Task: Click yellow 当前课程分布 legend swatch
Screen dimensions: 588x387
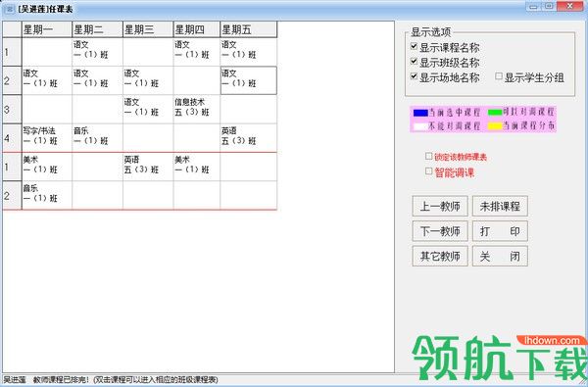Action: [x=495, y=126]
